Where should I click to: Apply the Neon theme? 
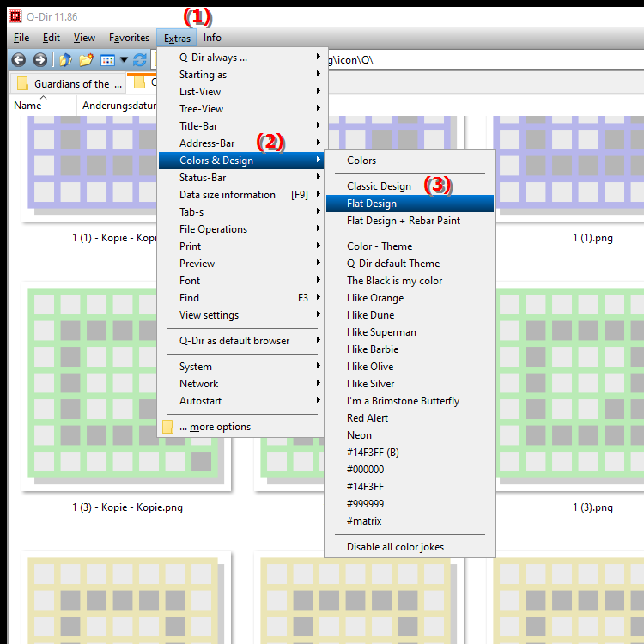[410, 435]
